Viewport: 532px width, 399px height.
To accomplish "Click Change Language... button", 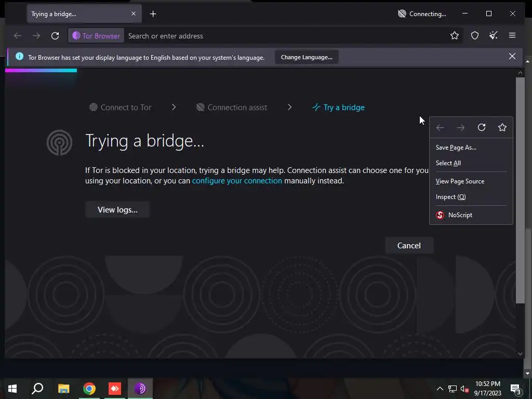I will 307,57.
